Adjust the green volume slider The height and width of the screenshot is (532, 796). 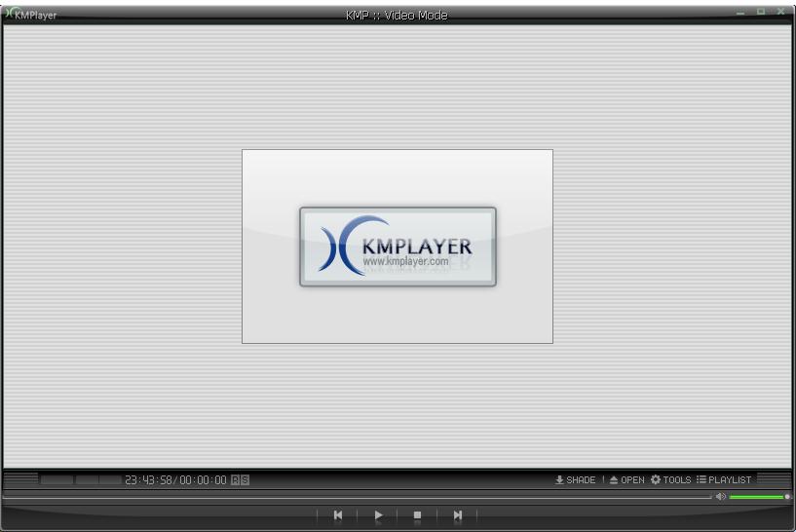click(759, 497)
